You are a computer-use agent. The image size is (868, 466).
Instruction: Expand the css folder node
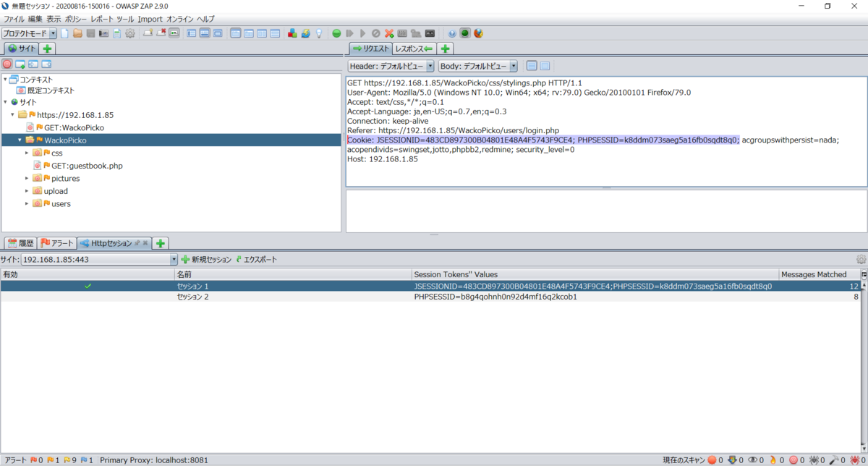[27, 153]
